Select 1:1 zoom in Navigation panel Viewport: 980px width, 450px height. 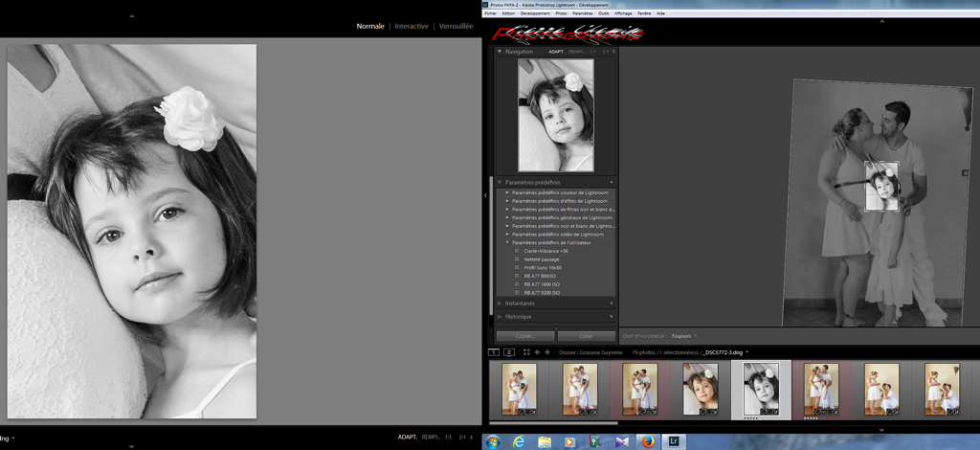click(x=592, y=52)
